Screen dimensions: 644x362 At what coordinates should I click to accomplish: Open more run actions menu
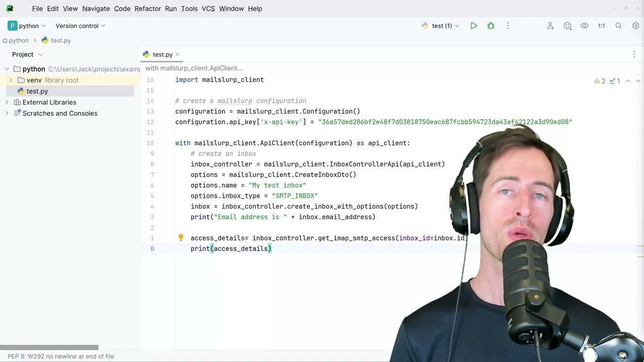(x=508, y=26)
